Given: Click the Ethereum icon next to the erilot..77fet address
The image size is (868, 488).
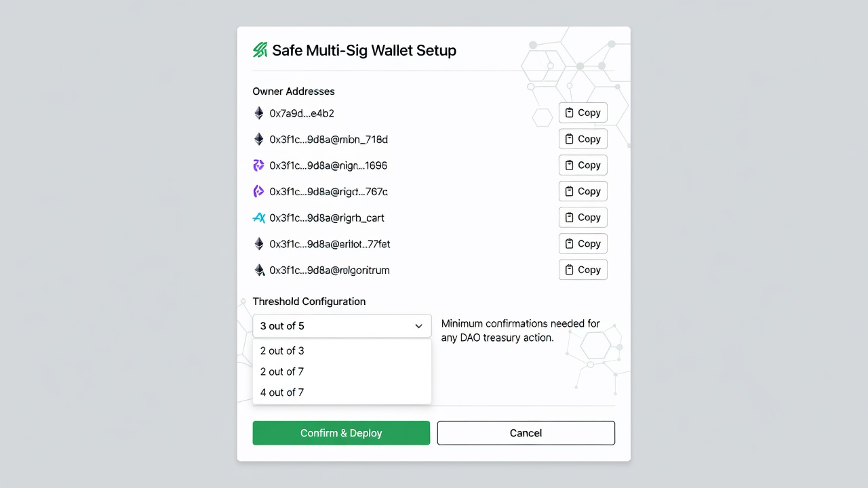Looking at the screenshot, I should pyautogui.click(x=258, y=243).
